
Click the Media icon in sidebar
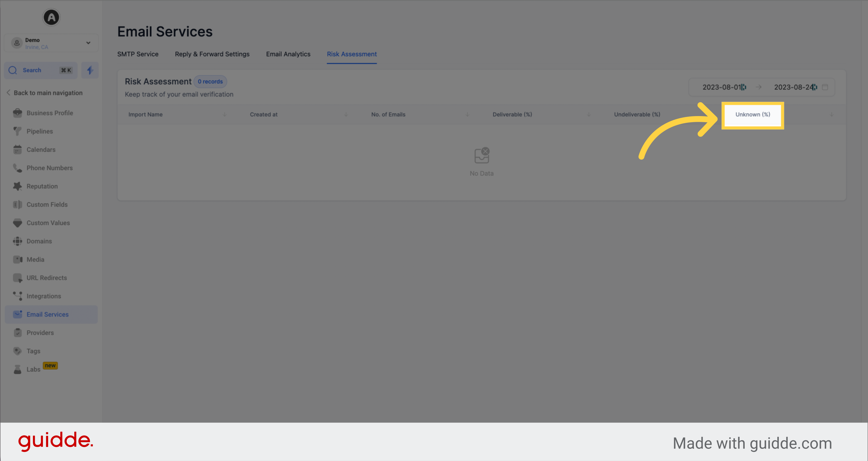pos(18,259)
